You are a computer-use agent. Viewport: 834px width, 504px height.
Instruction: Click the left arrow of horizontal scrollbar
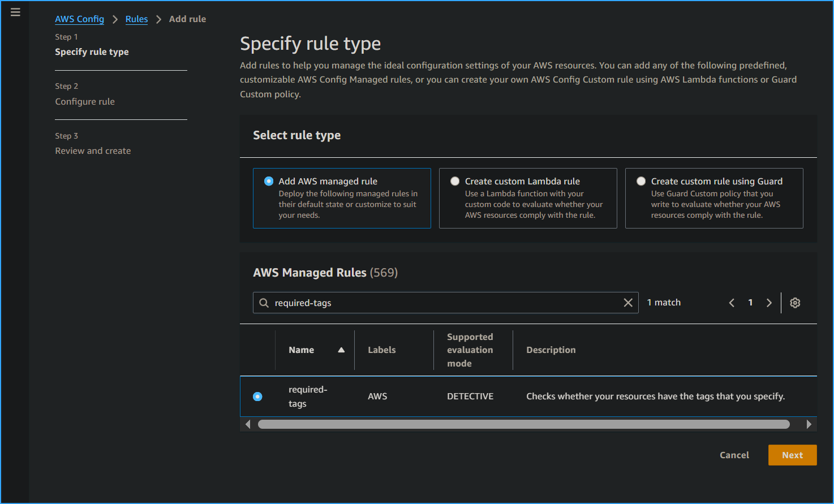tap(247, 423)
